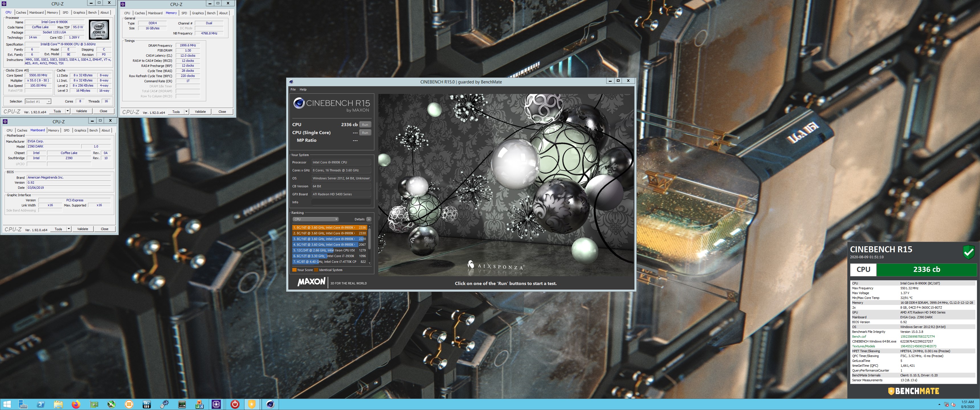Click the network status tray icon
This screenshot has width=980, height=410.
pyautogui.click(x=946, y=405)
